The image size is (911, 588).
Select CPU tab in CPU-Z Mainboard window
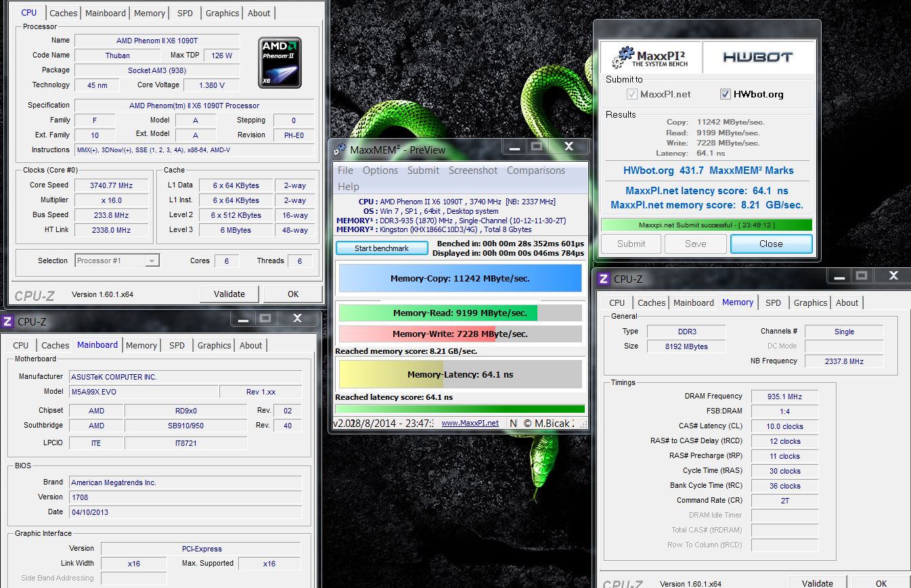click(x=21, y=345)
